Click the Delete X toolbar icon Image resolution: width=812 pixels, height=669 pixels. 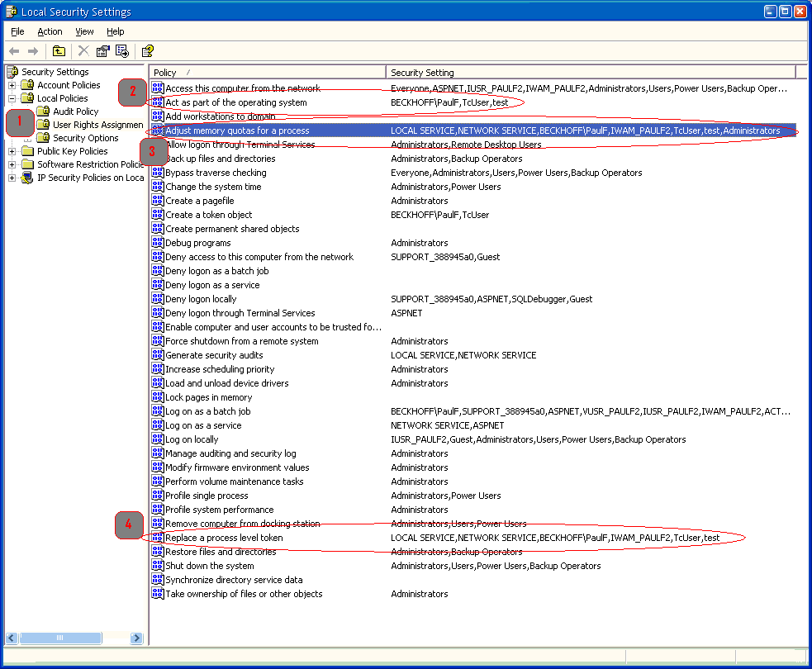pyautogui.click(x=83, y=50)
